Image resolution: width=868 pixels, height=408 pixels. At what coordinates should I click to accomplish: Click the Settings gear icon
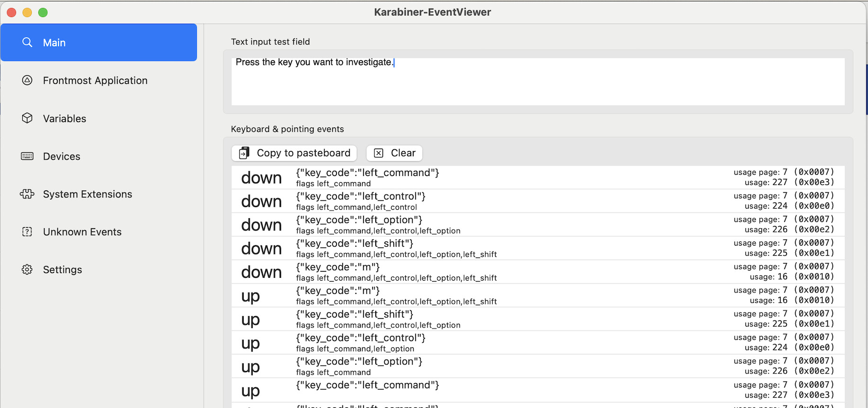[x=27, y=270]
